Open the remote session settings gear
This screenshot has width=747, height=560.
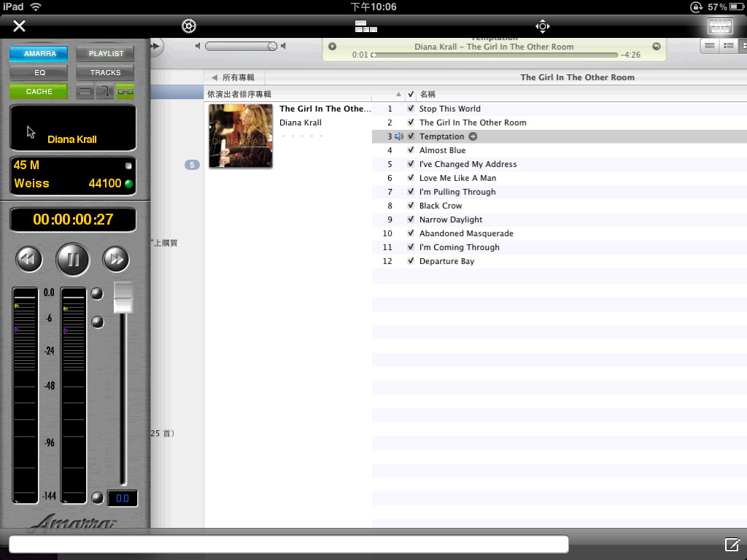click(x=189, y=26)
